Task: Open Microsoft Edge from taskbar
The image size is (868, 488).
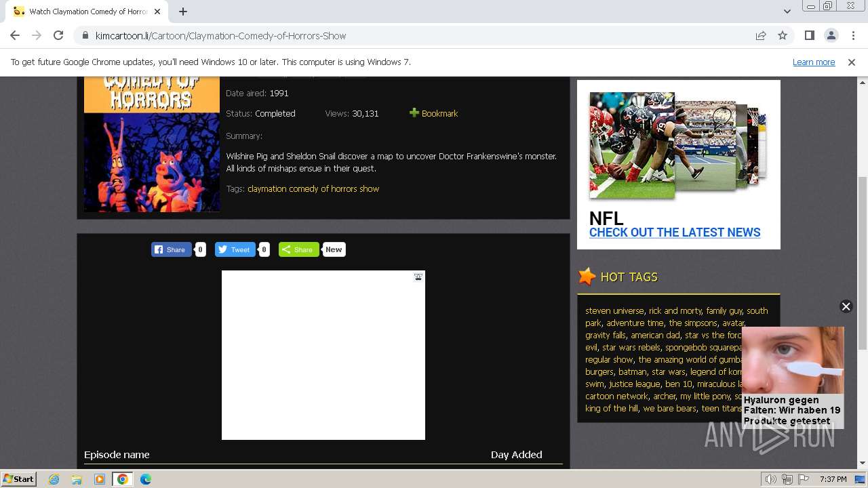Action: coord(145,479)
